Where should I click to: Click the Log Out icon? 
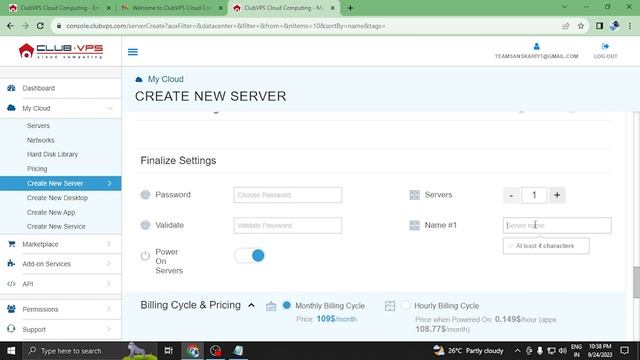pyautogui.click(x=605, y=46)
